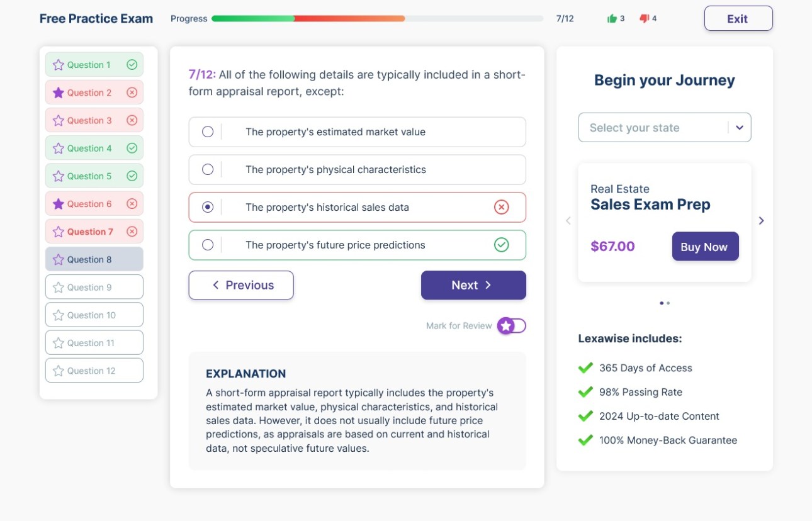Image resolution: width=812 pixels, height=521 pixels.
Task: Choose the physical characteristics radio option
Action: pyautogui.click(x=208, y=170)
